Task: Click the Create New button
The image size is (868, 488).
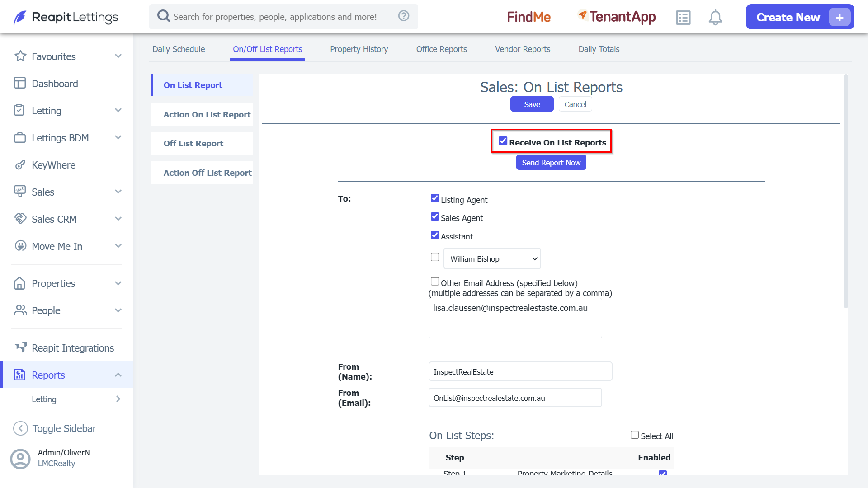Action: tap(800, 17)
